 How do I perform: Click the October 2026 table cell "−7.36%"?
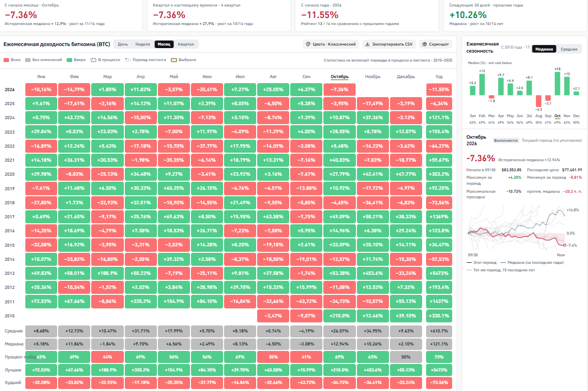[339, 90]
